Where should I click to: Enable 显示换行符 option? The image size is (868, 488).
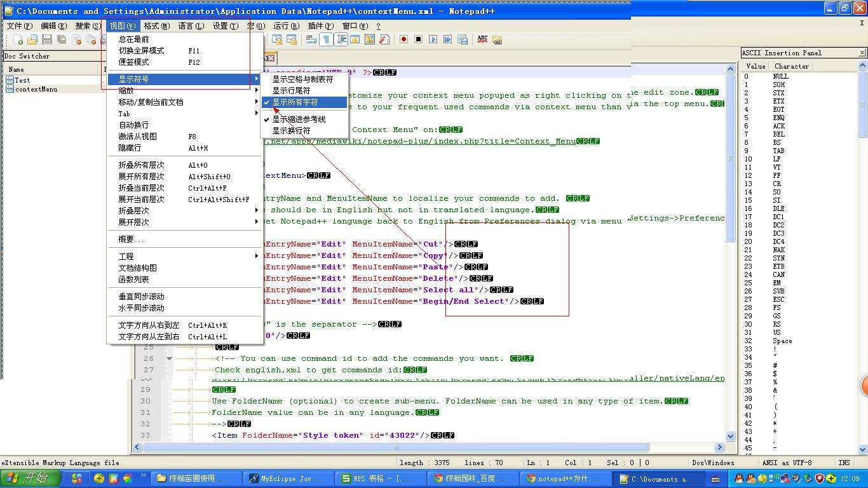pos(304,131)
